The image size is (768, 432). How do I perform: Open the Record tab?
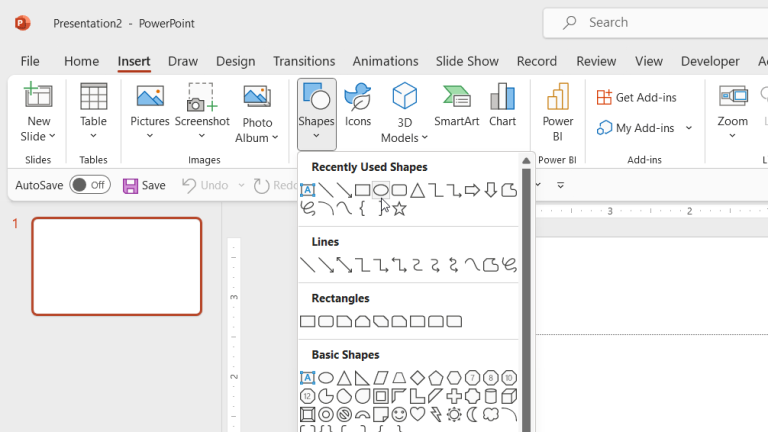pos(537,61)
